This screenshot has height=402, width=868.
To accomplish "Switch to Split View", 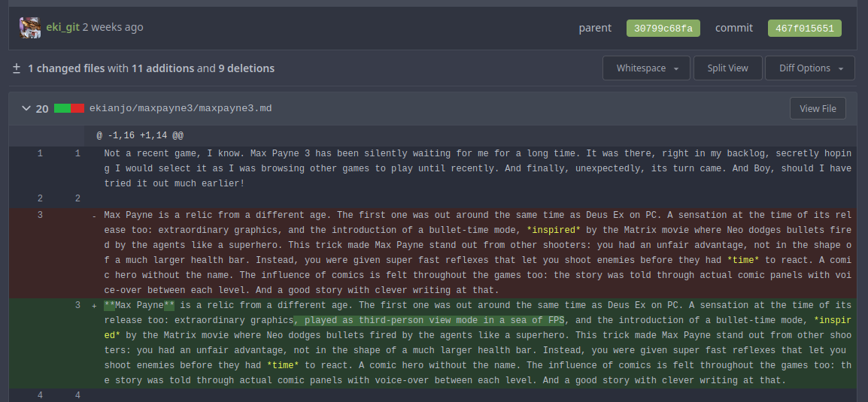I will pos(727,68).
